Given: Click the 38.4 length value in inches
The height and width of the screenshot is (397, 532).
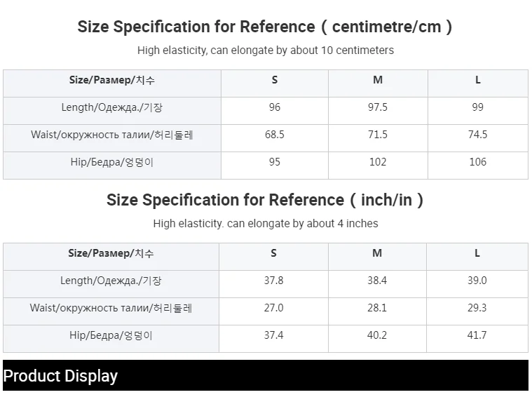Looking at the screenshot, I should tap(377, 281).
